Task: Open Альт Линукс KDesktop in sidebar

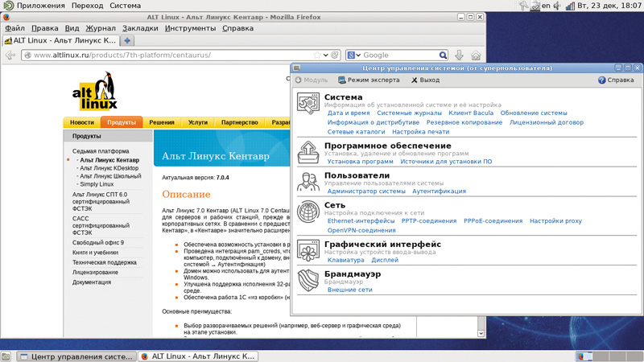Action: [109, 168]
